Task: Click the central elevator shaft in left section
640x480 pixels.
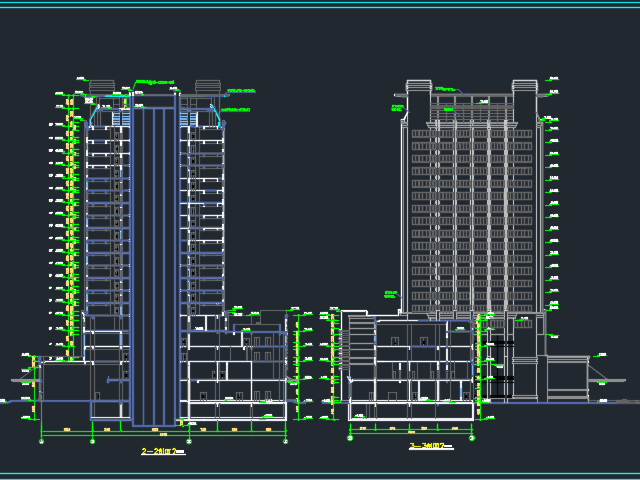Action: pyautogui.click(x=153, y=260)
